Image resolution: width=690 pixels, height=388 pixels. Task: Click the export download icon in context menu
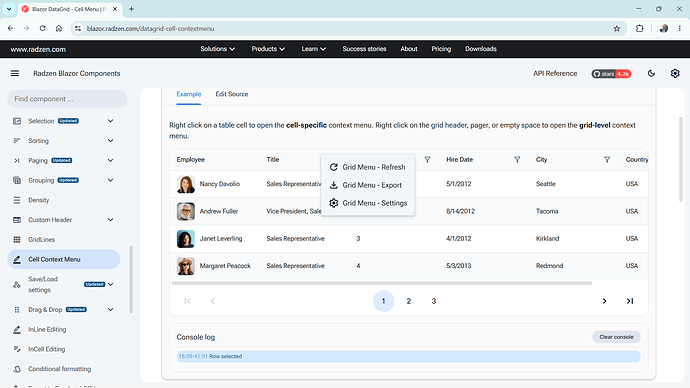click(x=334, y=185)
